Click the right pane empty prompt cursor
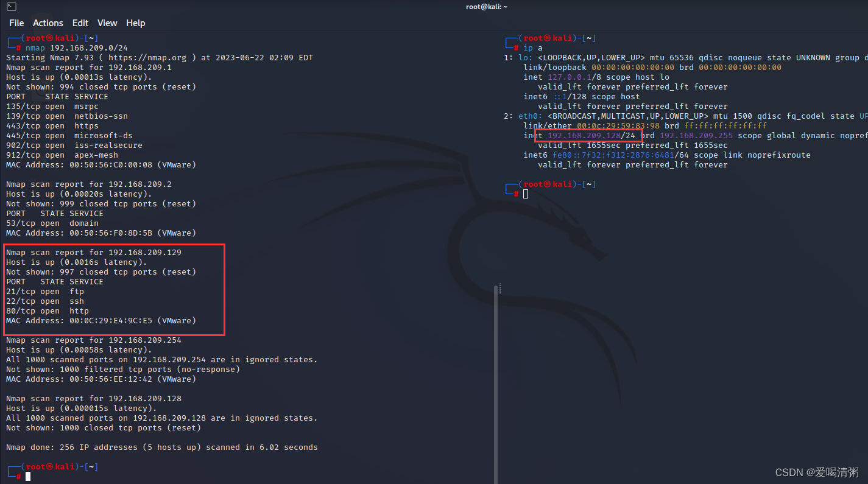Screen dimensions: 868x484 pyautogui.click(x=526, y=194)
